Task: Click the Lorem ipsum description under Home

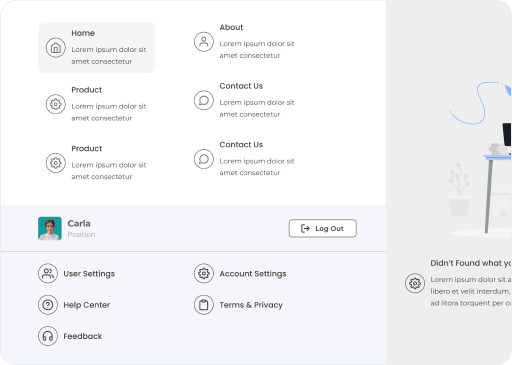Action: click(109, 55)
